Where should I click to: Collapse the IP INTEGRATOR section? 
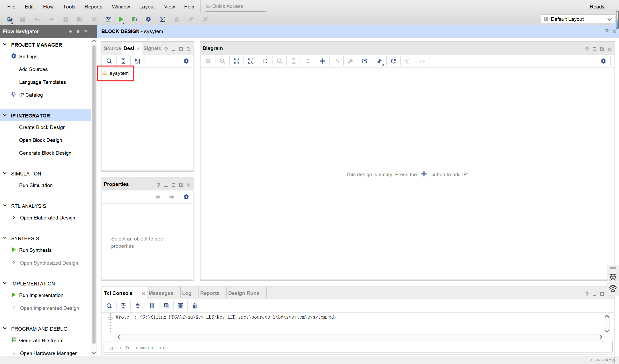click(x=5, y=116)
